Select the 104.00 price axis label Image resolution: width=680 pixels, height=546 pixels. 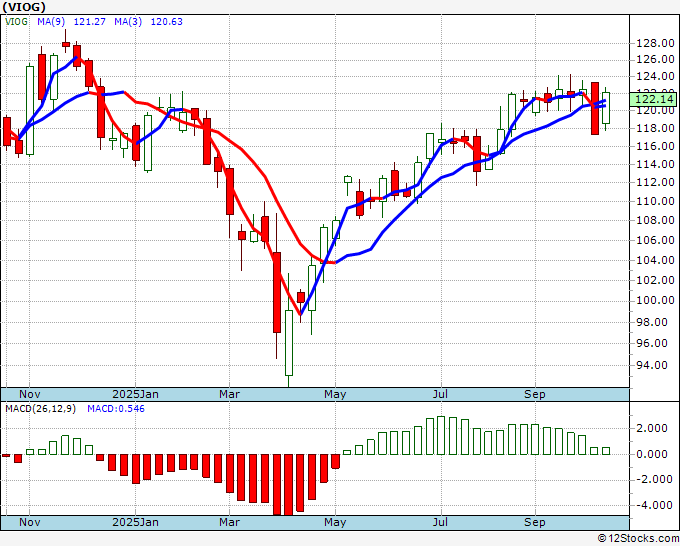click(655, 260)
